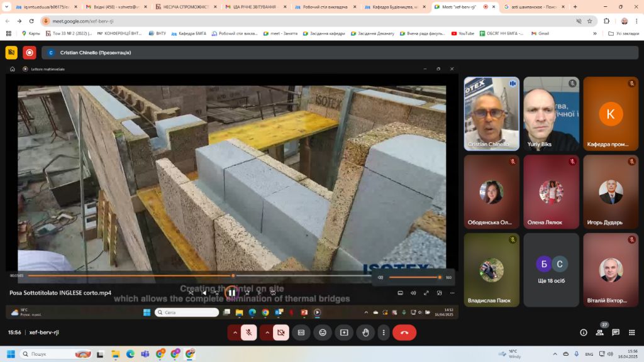This screenshot has width=644, height=362.
Task: Turn on captions with CC button
Action: point(301,332)
